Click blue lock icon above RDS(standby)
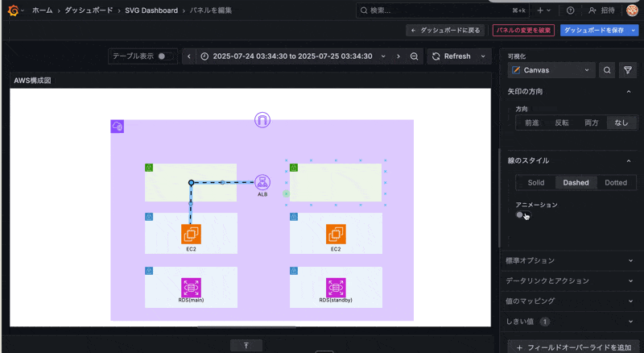Image resolution: width=644 pixels, height=353 pixels. coord(294,271)
